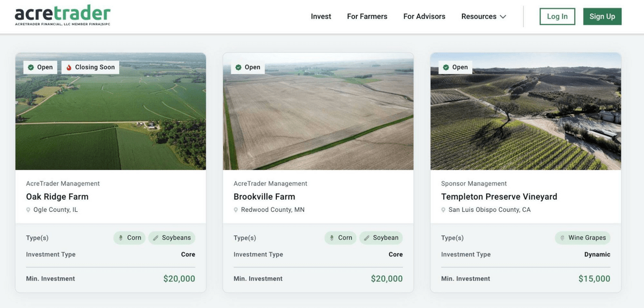The height and width of the screenshot is (308, 644).
Task: Click Core investment type on Brookville Farm
Action: pyautogui.click(x=396, y=255)
